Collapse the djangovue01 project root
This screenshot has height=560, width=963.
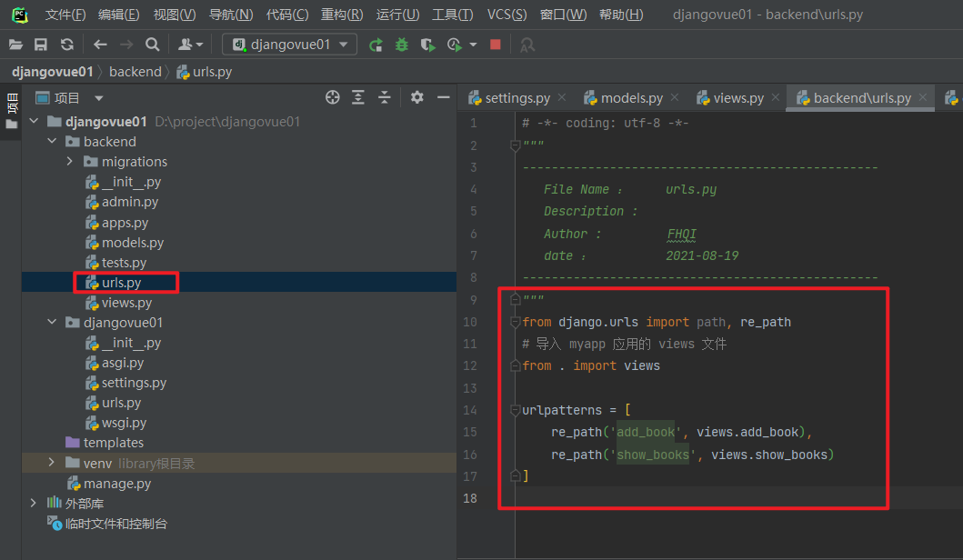(x=35, y=121)
